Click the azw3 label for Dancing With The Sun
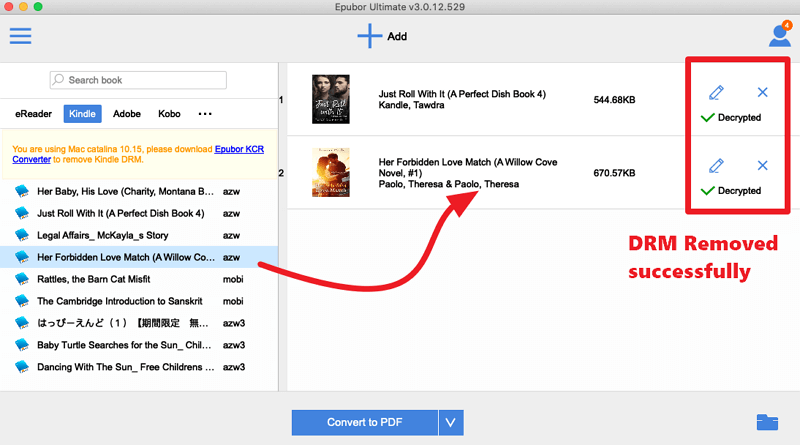The image size is (800, 445). pyautogui.click(x=234, y=367)
